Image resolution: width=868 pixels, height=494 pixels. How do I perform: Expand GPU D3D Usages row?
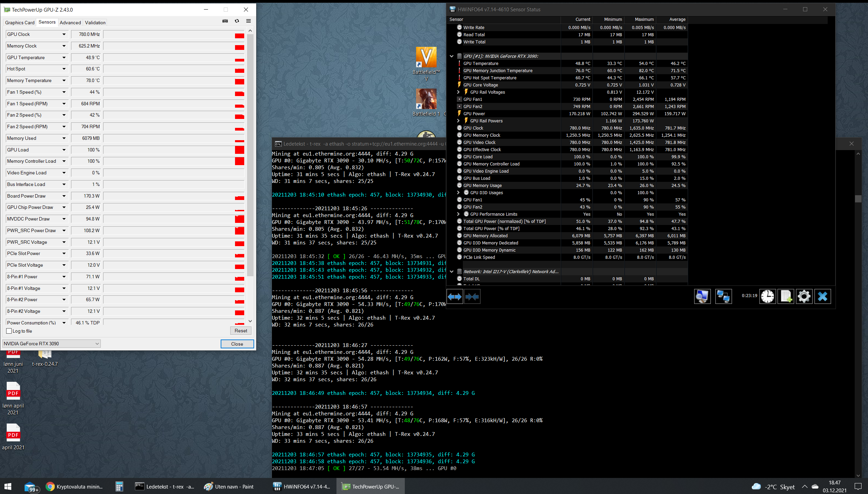[458, 192]
